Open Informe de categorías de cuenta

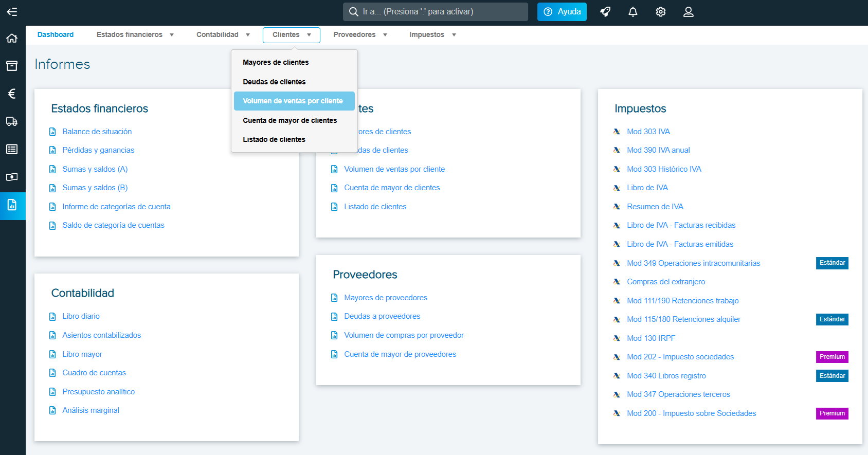(116, 207)
